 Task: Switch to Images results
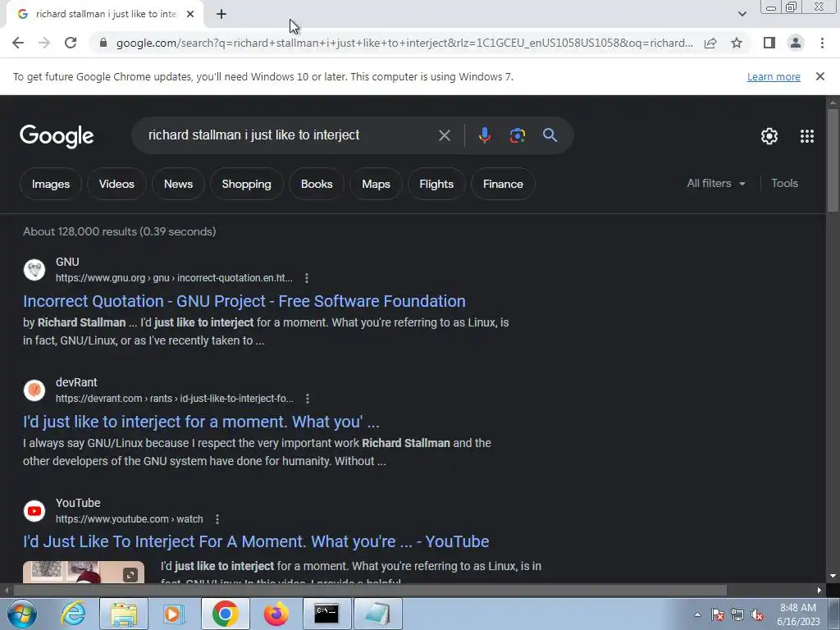click(51, 184)
